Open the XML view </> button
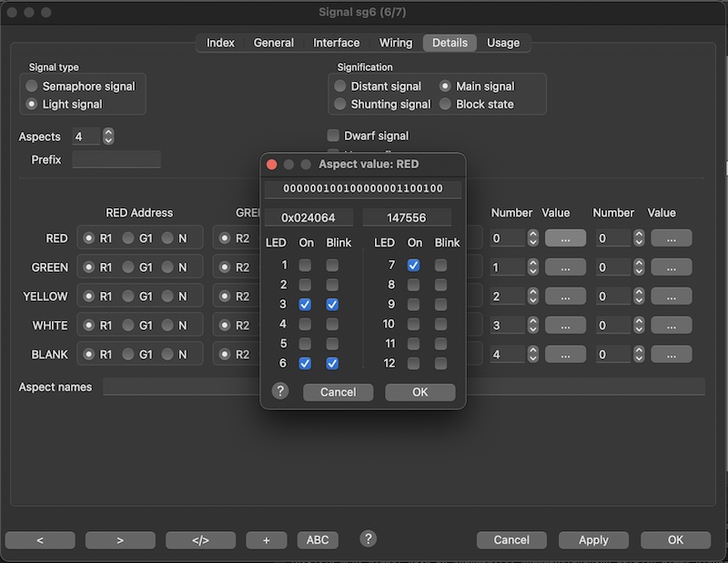 (x=200, y=539)
